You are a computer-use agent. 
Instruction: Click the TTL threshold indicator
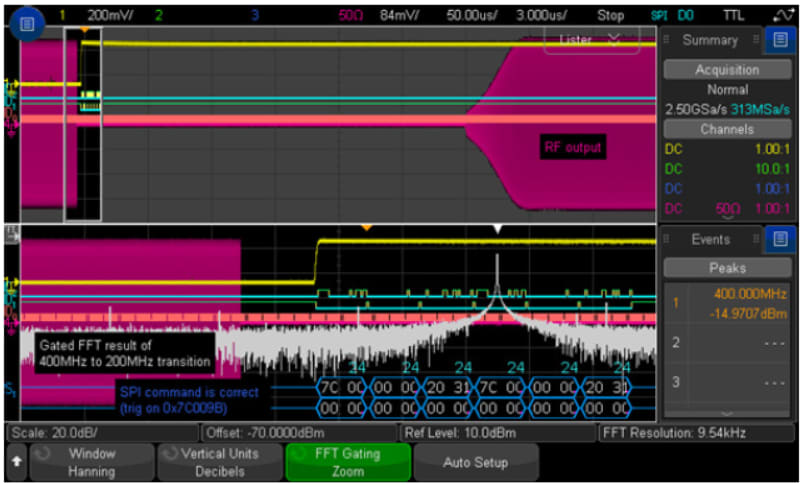coord(733,15)
